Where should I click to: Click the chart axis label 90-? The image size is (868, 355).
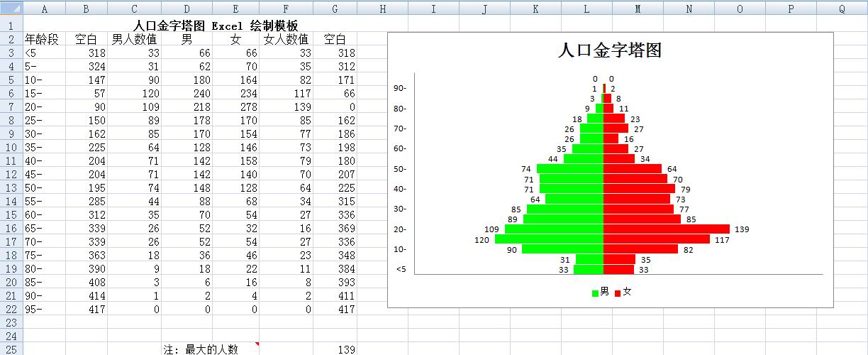[399, 89]
